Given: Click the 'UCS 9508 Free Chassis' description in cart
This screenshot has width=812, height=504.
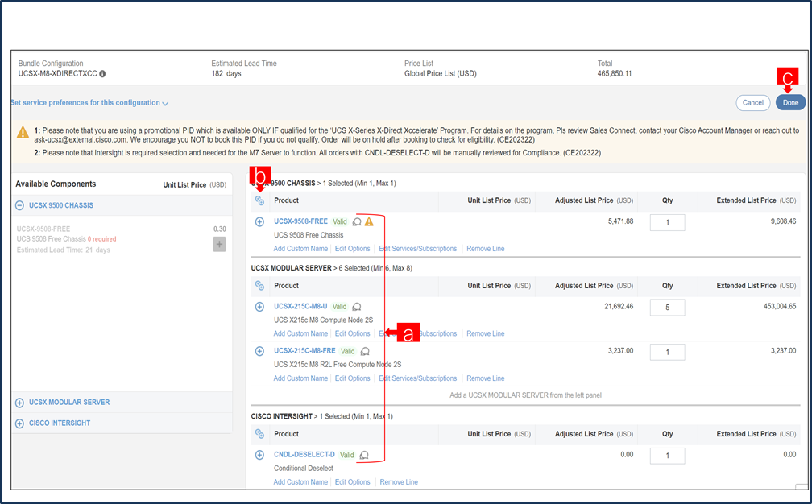Looking at the screenshot, I should point(309,235).
